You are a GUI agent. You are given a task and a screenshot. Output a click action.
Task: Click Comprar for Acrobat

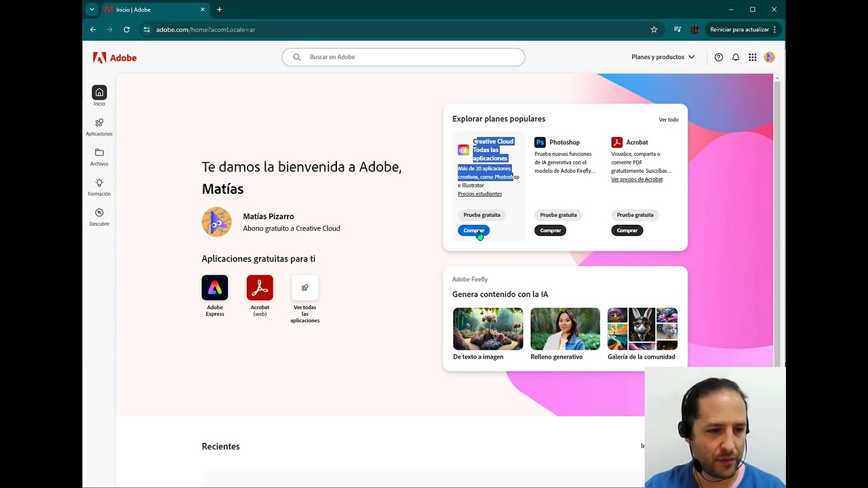(627, 230)
